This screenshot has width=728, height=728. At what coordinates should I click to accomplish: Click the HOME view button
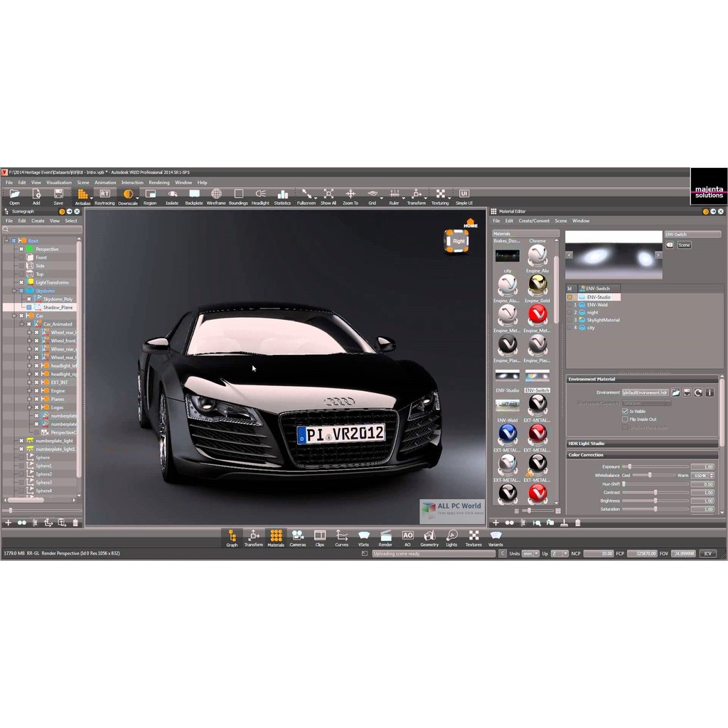coord(471,223)
